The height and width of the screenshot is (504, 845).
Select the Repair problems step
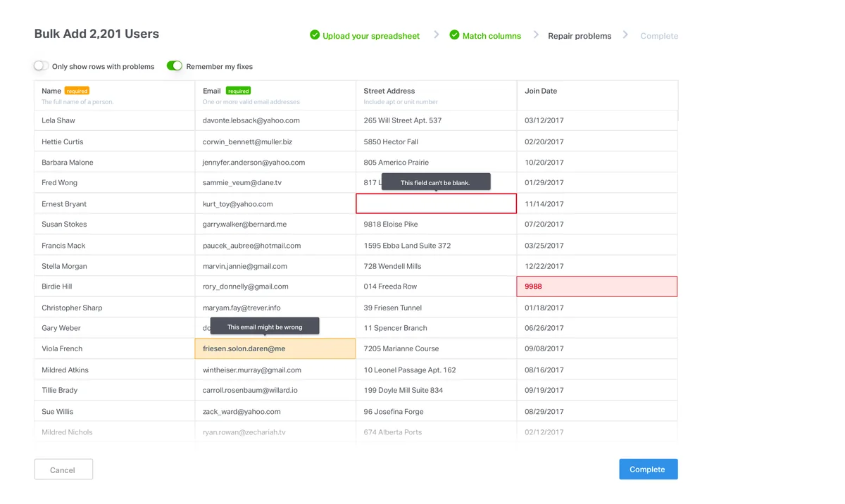(x=580, y=35)
